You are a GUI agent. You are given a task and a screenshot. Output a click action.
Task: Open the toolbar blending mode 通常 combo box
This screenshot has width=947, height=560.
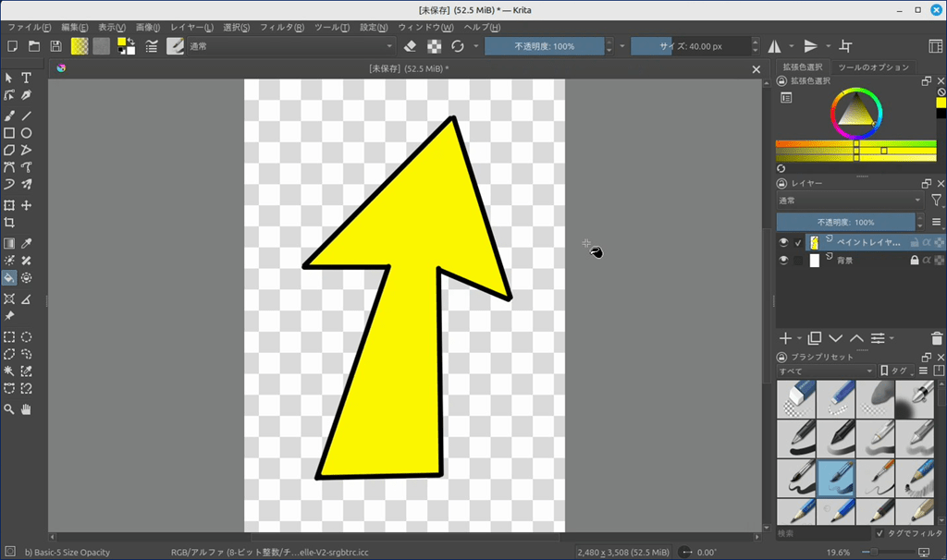291,46
